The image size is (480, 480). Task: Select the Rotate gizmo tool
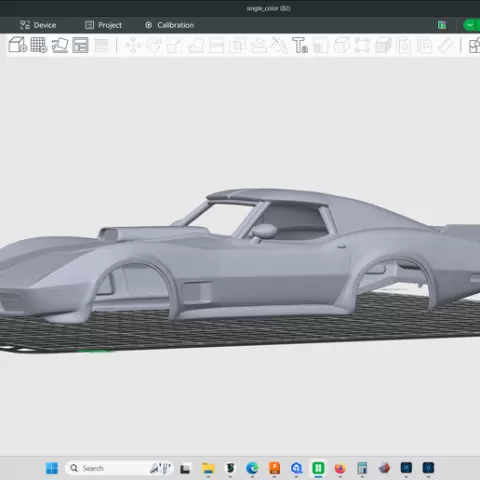tap(154, 45)
